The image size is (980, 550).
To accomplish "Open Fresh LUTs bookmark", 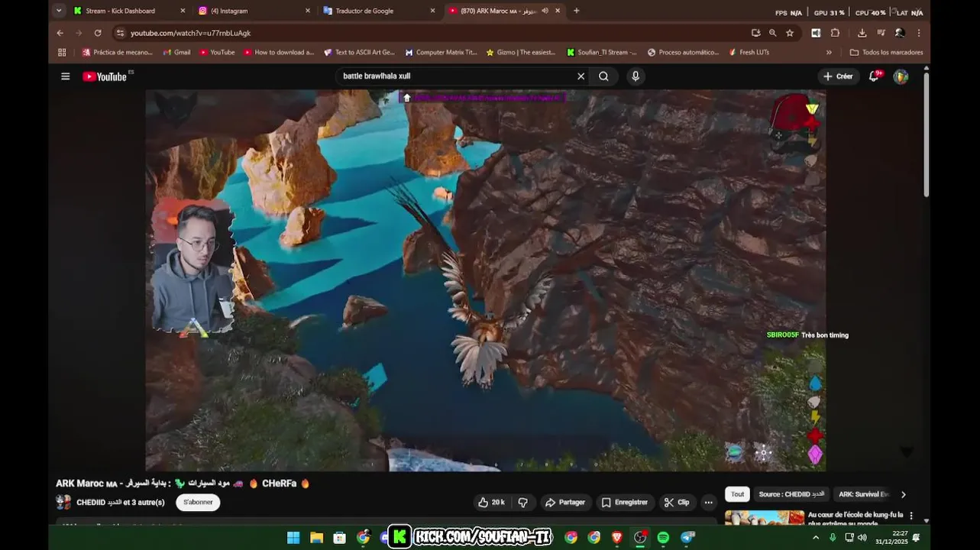I will (x=749, y=53).
